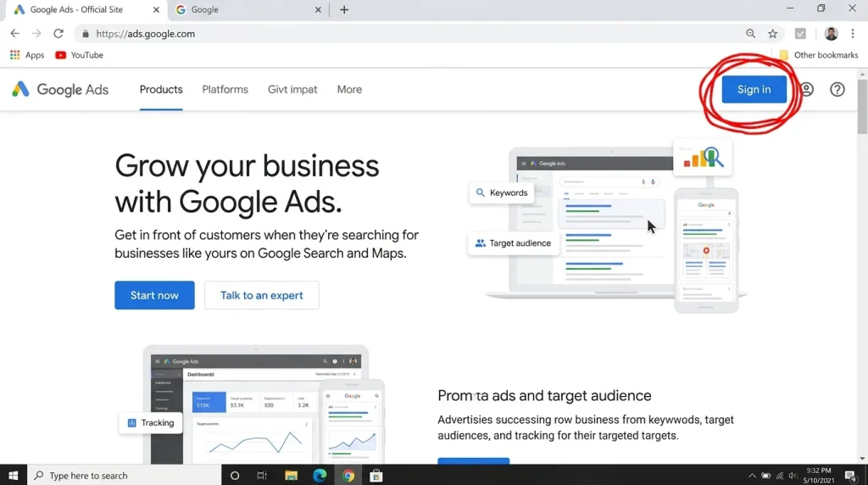
Task: Launch Microsoft Edge from taskbar
Action: pos(320,475)
